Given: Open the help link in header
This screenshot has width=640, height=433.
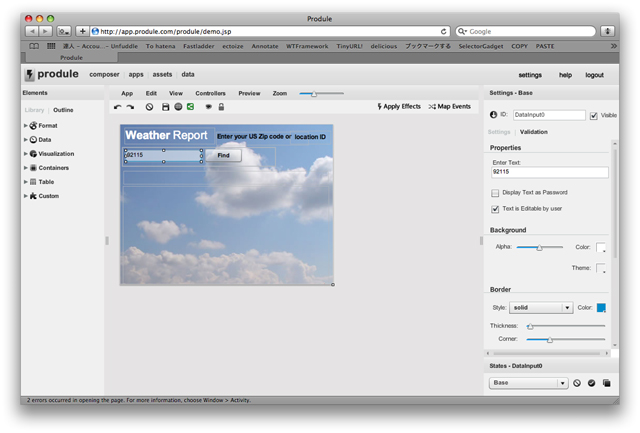Looking at the screenshot, I should pos(565,75).
